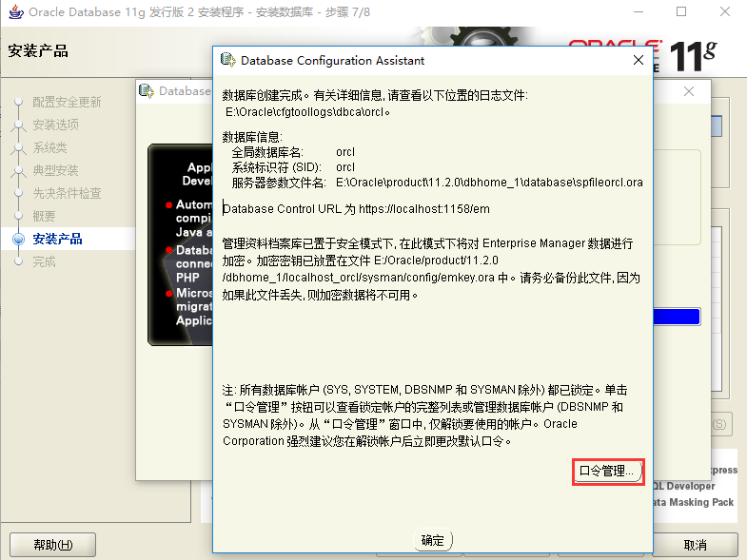This screenshot has width=747, height=560.
Task: Click the spfileorcl.ora server parameter path
Action: (489, 183)
